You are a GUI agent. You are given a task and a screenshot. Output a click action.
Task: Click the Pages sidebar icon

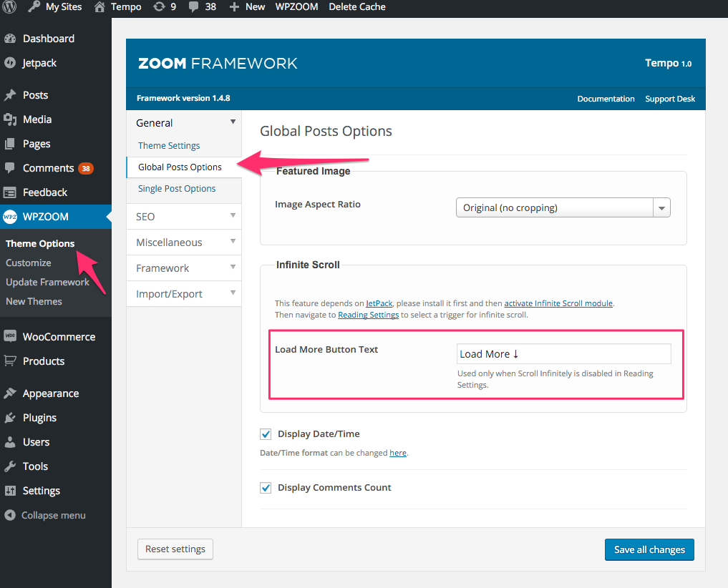[x=10, y=144]
